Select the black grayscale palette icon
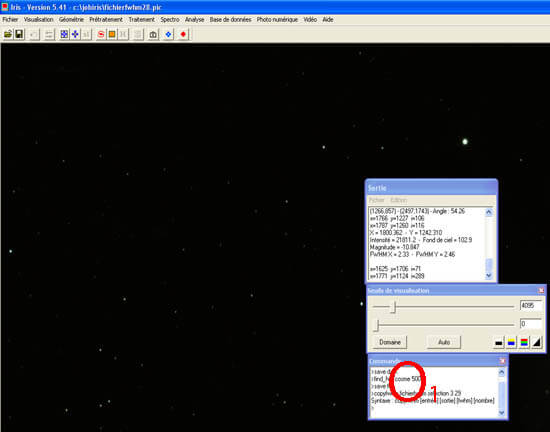This screenshot has width=550, height=432. pos(498,342)
